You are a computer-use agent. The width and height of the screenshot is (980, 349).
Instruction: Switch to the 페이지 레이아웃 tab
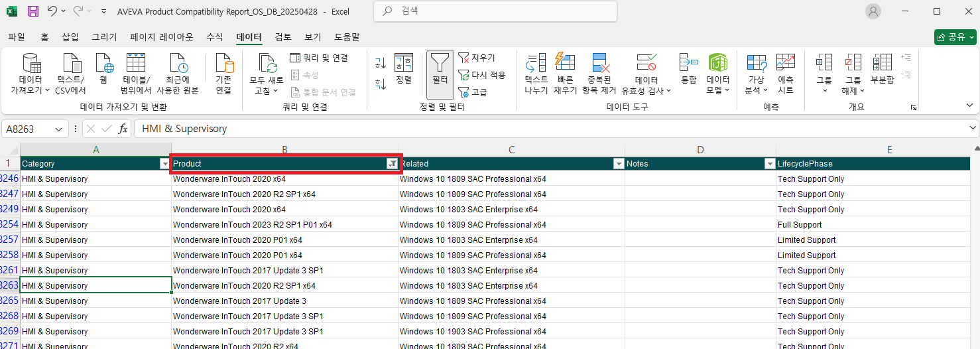162,37
